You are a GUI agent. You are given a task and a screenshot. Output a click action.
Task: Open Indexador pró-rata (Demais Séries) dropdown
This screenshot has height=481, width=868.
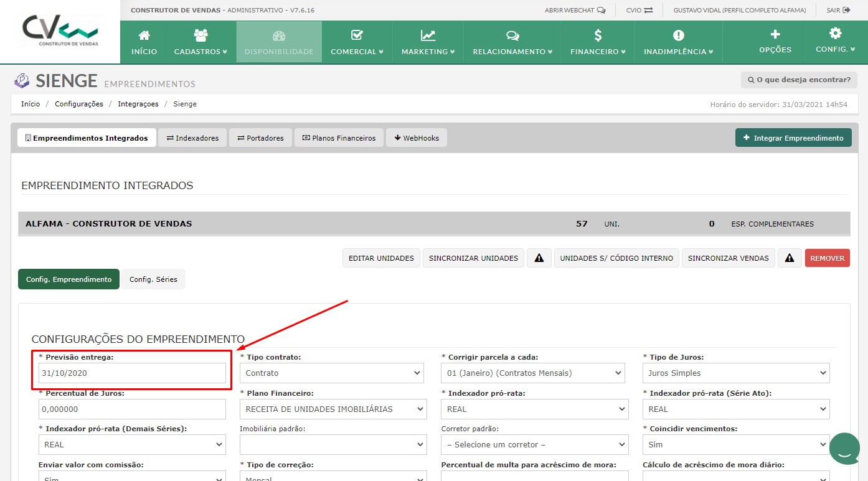[x=132, y=444]
